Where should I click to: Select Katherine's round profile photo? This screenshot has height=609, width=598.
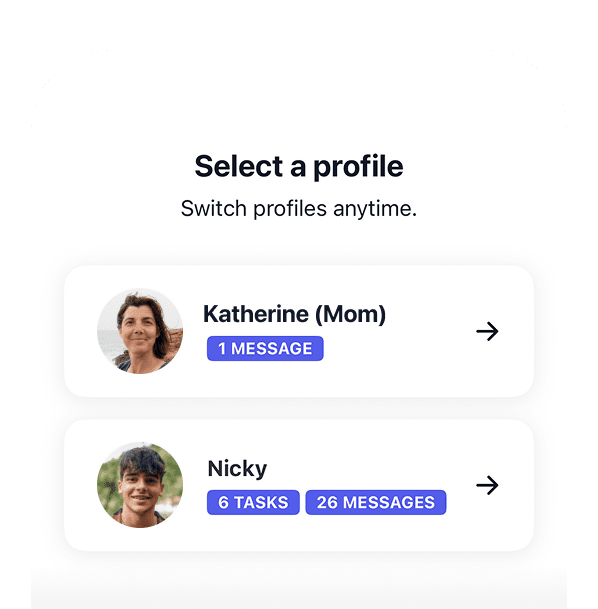point(140,331)
